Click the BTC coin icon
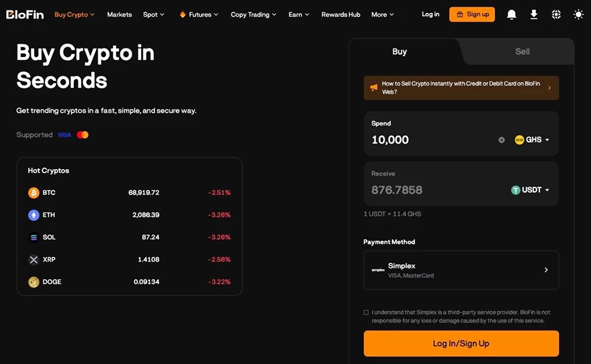This screenshot has width=591, height=364. click(33, 193)
